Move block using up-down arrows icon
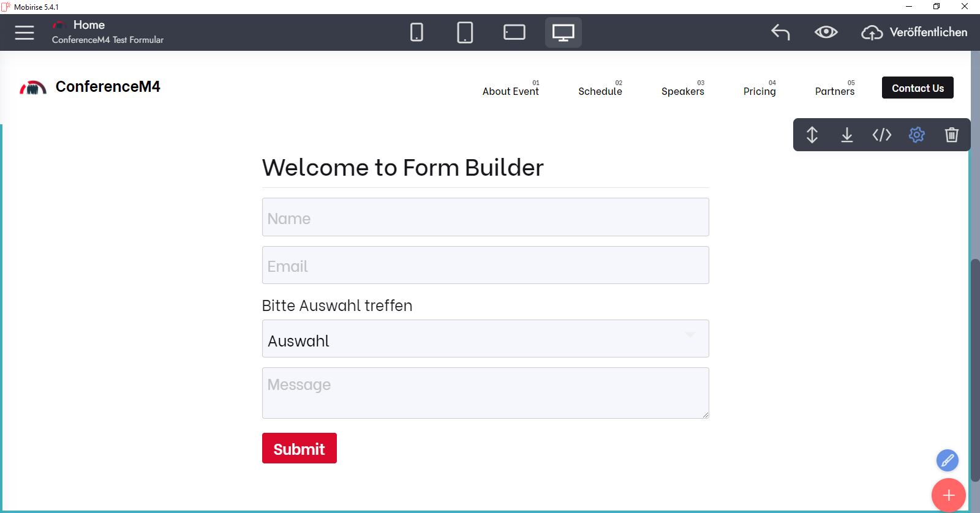 point(812,135)
